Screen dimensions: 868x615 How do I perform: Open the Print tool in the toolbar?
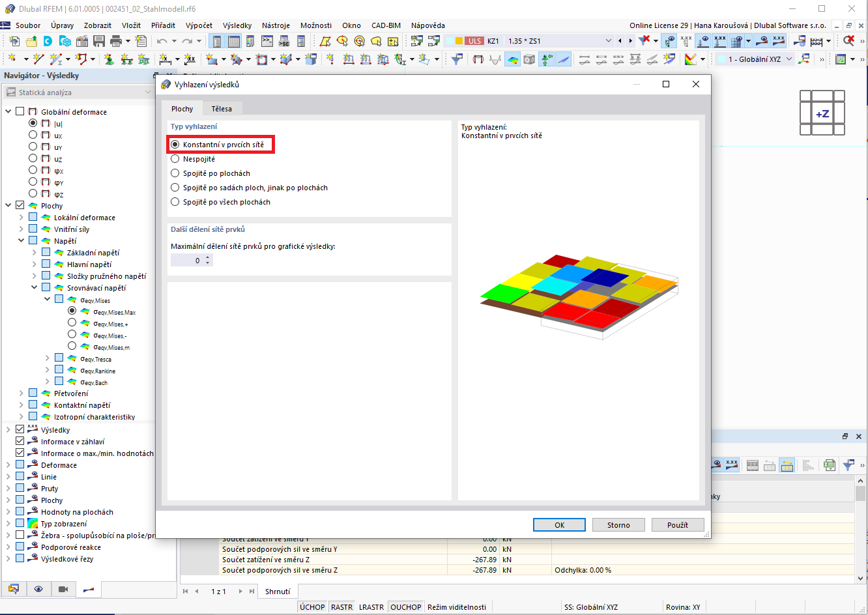tap(115, 40)
